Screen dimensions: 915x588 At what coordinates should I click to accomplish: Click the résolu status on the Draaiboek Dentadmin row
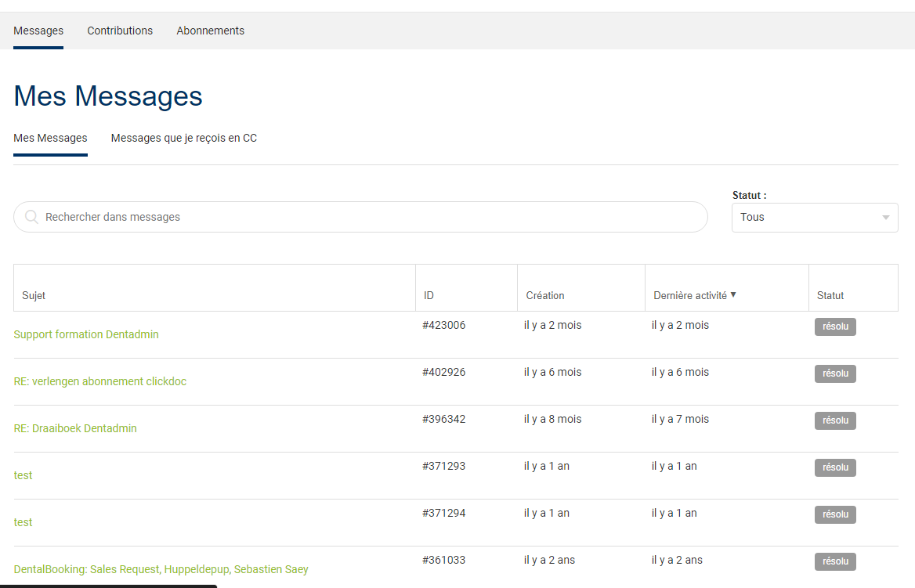point(834,420)
